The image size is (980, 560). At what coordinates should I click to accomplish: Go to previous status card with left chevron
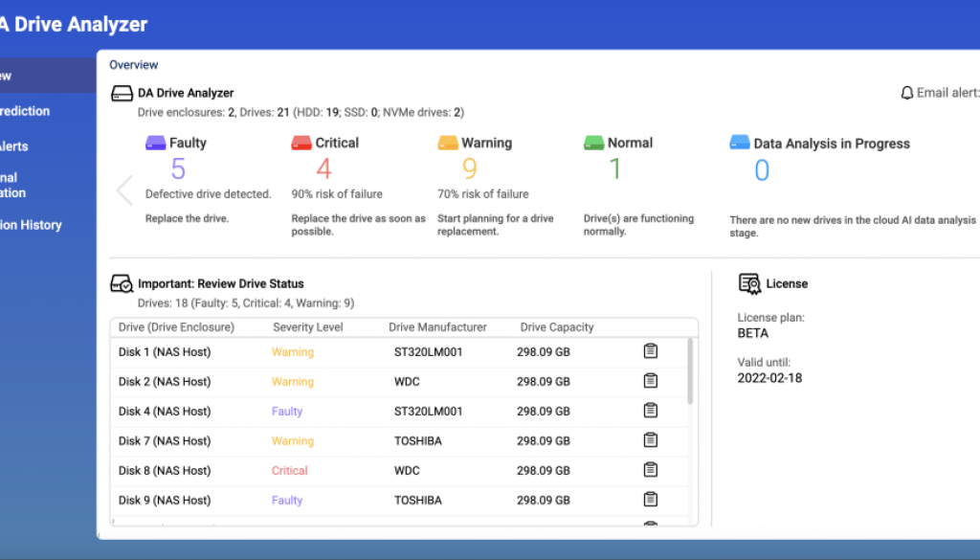pyautogui.click(x=125, y=190)
